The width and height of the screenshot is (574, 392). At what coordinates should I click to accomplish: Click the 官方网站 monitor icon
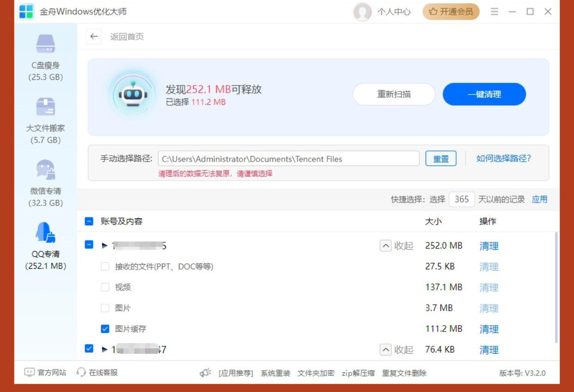[29, 372]
